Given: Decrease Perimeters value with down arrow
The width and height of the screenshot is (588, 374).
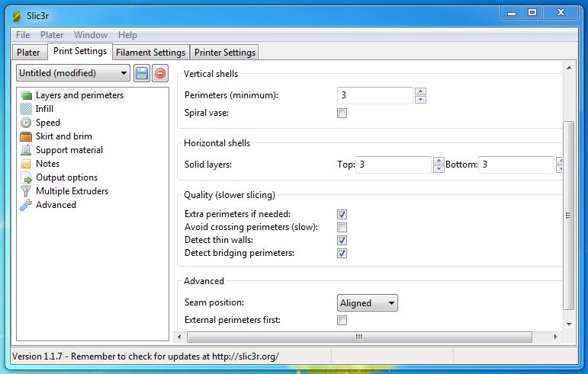Looking at the screenshot, I should click(420, 100).
